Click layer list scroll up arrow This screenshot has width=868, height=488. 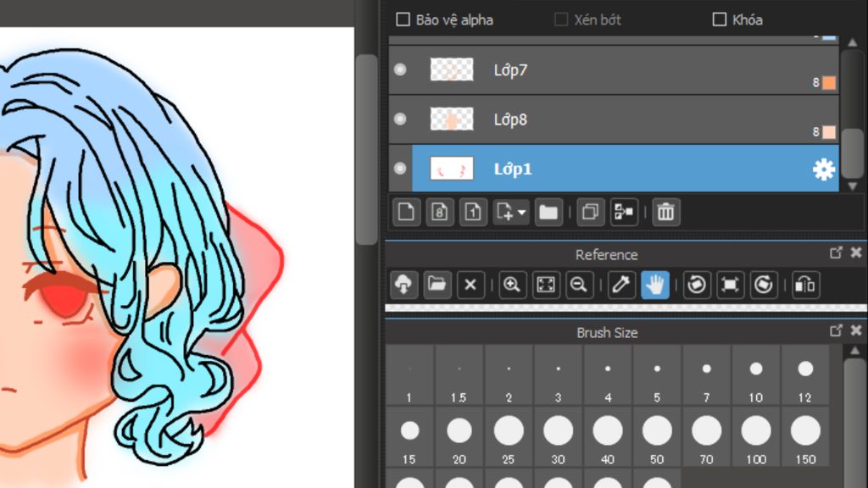(x=853, y=42)
